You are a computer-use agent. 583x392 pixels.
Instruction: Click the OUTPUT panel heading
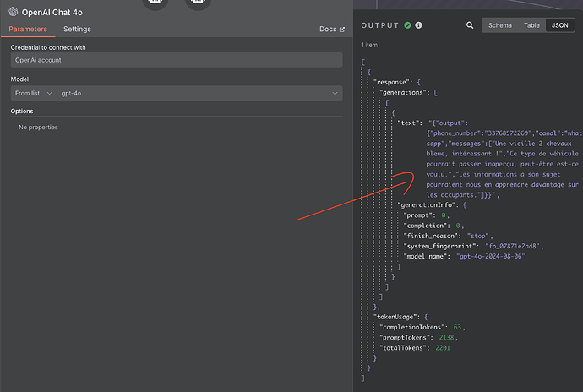(379, 25)
